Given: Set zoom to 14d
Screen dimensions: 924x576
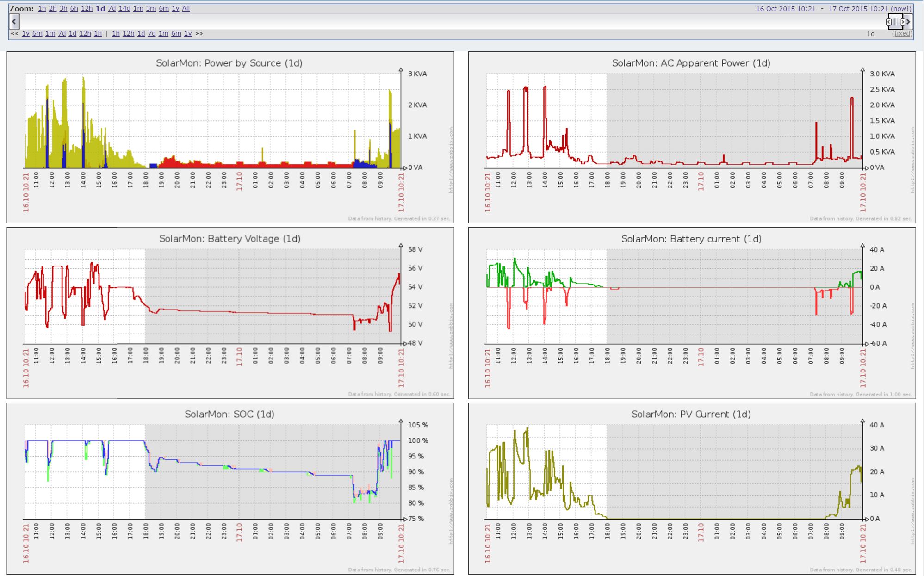Looking at the screenshot, I should (x=124, y=8).
